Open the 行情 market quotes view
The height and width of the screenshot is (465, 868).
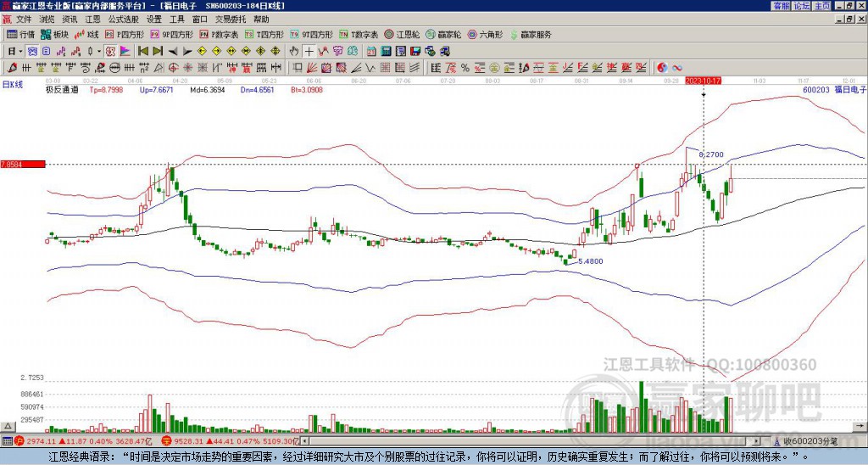click(21, 34)
